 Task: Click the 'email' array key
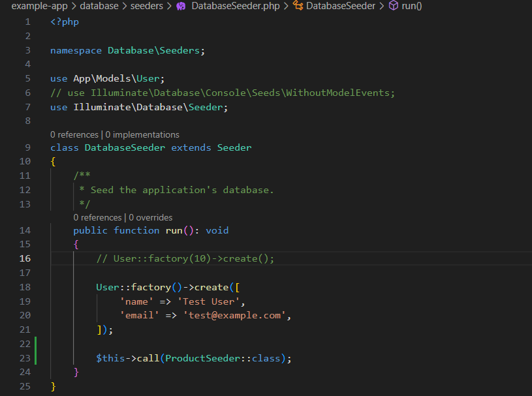(x=140, y=315)
